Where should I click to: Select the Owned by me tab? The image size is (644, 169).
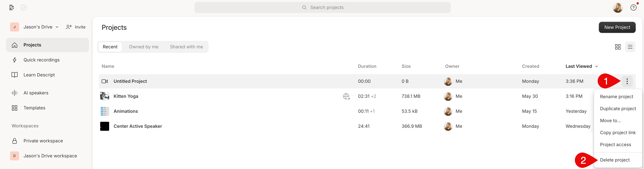pyautogui.click(x=144, y=47)
